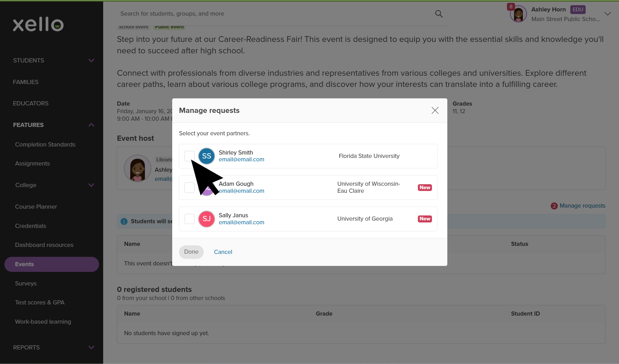Open the Events sidebar item
The width and height of the screenshot is (619, 364).
24,264
